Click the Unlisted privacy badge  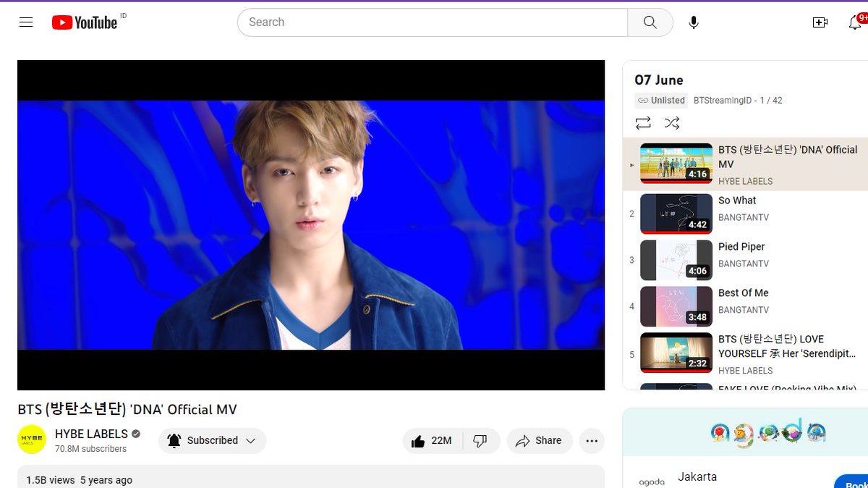660,101
